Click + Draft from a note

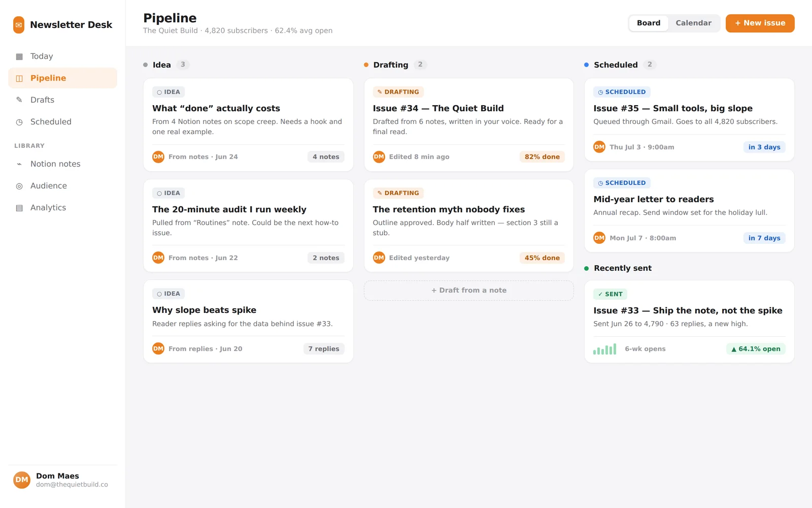click(x=469, y=291)
